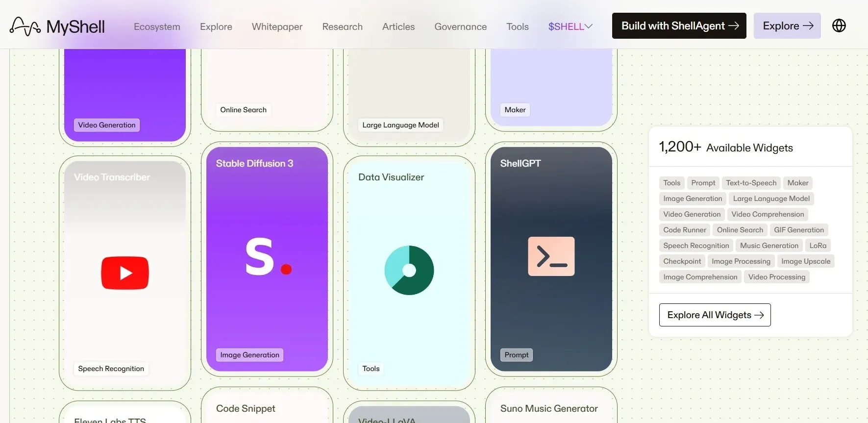Screen dimensions: 868x423
Task: Open the Explore nav menu item
Action: point(216,26)
